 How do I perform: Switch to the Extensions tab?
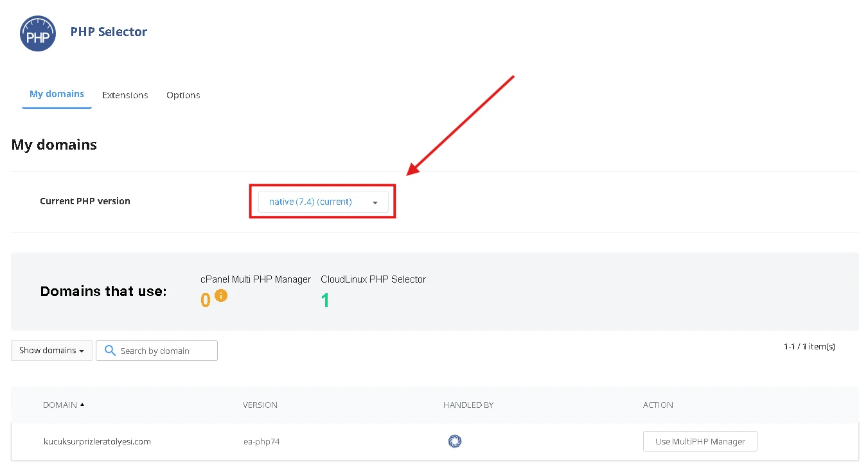coord(125,94)
